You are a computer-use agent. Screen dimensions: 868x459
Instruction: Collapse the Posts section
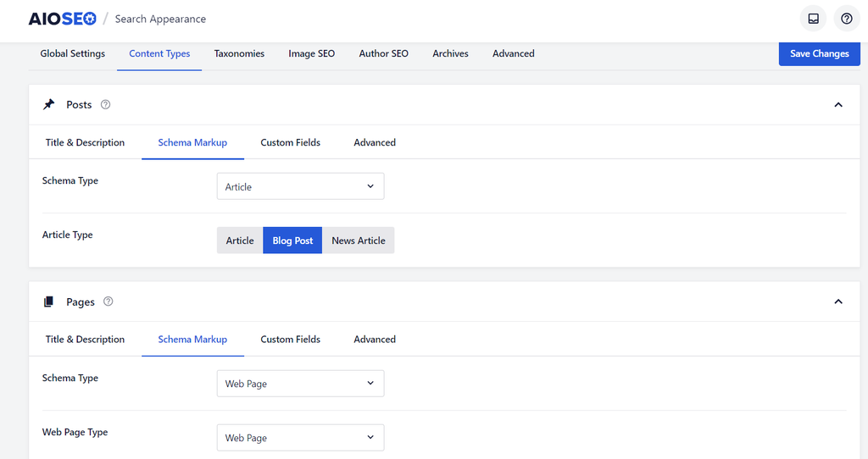click(x=838, y=105)
